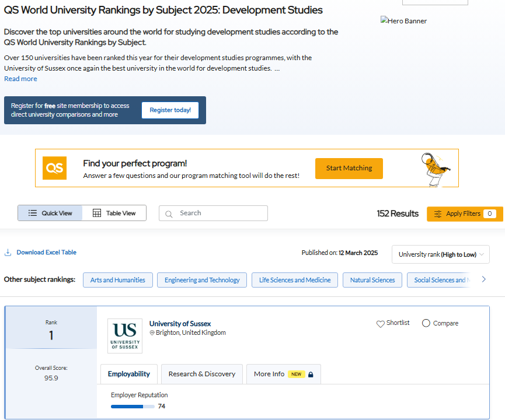Switch to Table View
Image resolution: width=505 pixels, height=420 pixels.
[x=114, y=213]
